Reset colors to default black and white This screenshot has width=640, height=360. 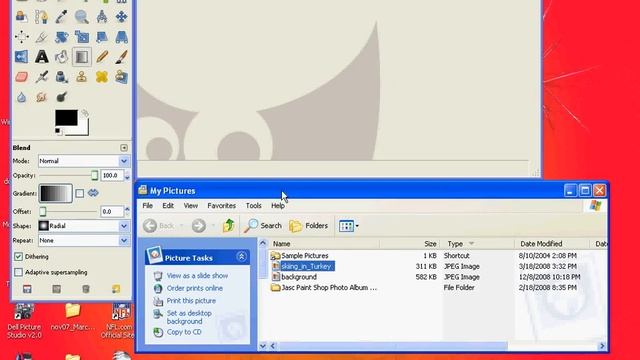point(58,131)
